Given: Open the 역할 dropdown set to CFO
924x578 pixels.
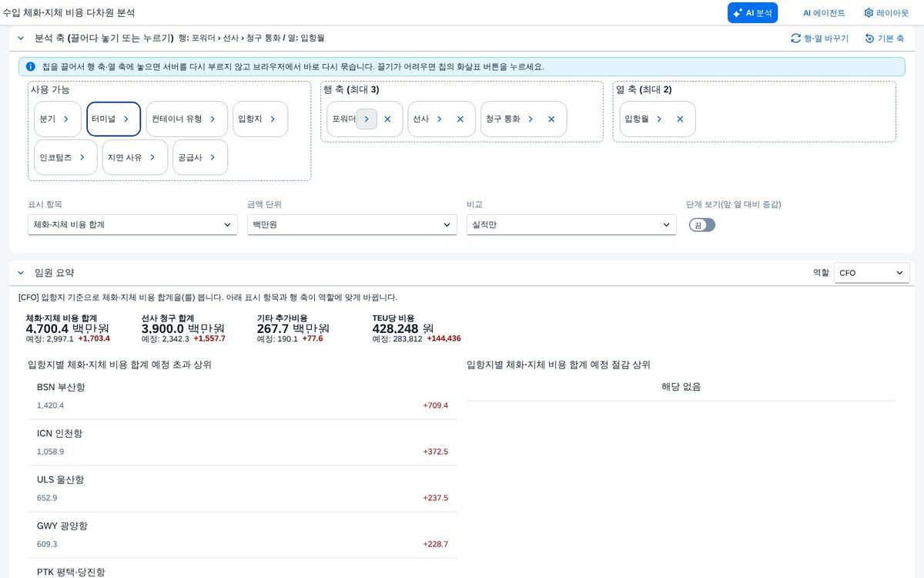Looking at the screenshot, I should (872, 273).
